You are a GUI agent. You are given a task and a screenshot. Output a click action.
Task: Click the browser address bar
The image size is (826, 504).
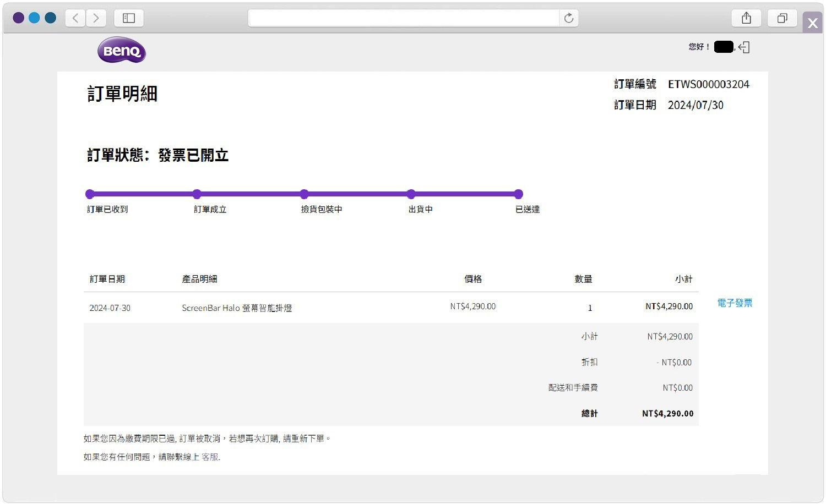point(404,18)
